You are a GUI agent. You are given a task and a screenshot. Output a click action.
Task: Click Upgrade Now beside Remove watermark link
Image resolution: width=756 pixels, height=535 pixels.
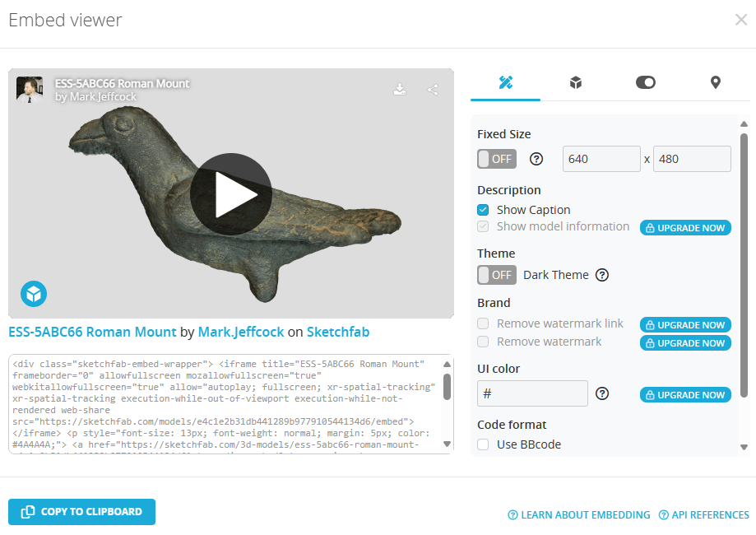click(685, 324)
